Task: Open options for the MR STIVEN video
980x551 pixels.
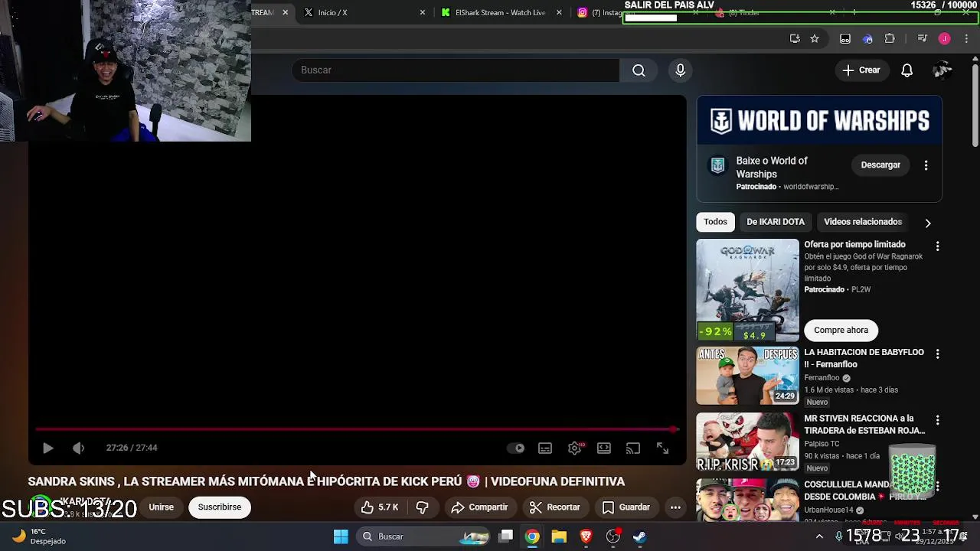Action: point(937,420)
